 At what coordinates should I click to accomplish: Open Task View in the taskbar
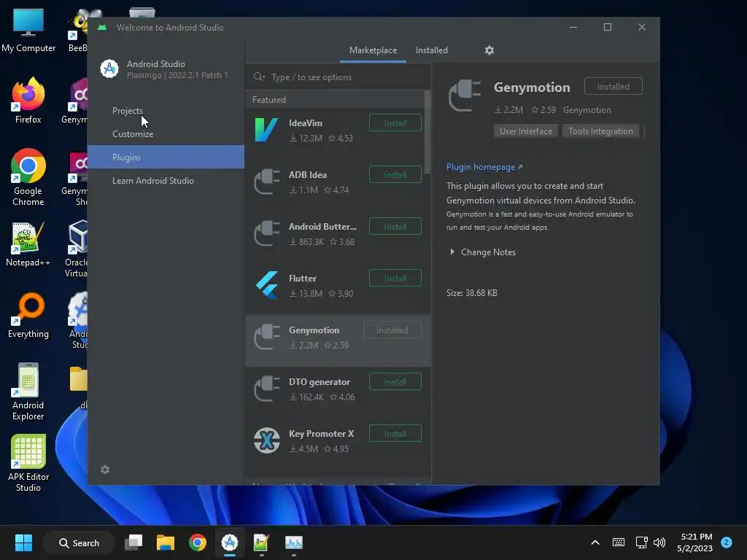(x=133, y=542)
